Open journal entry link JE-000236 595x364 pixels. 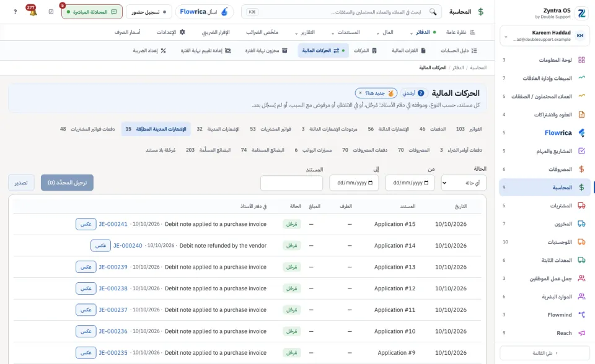tap(113, 331)
